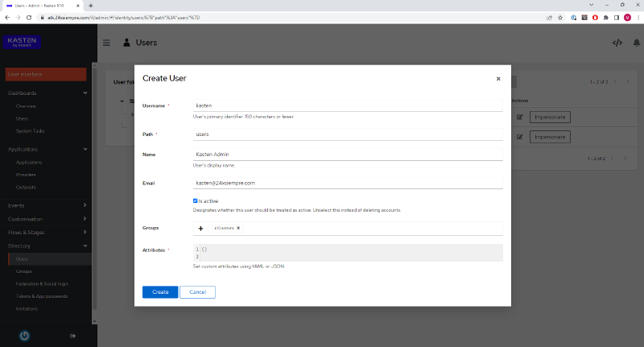The image size is (644, 347).
Task: Bookmark this page with star icon
Action: pyautogui.click(x=560, y=18)
